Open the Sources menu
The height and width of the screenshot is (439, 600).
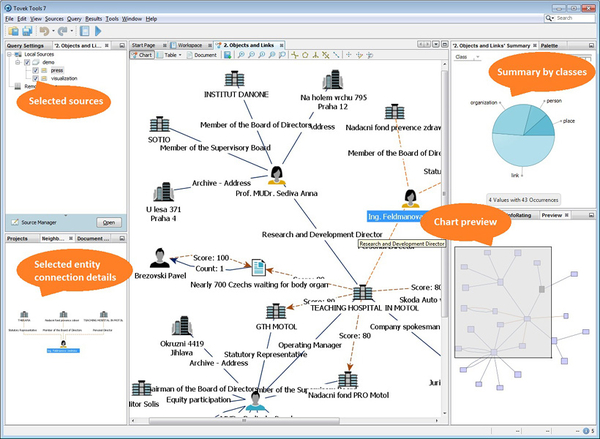pos(54,19)
